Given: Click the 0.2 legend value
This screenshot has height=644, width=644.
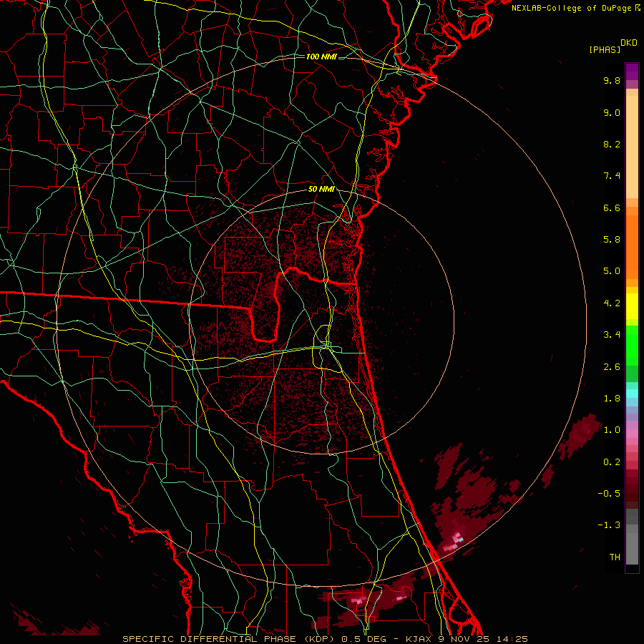Looking at the screenshot, I should [x=612, y=462].
